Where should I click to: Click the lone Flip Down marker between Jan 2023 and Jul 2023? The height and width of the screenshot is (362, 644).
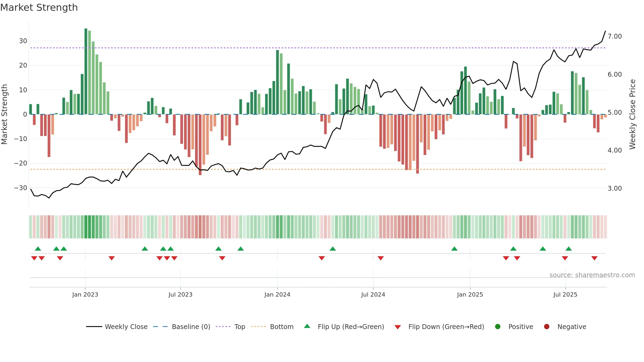click(x=112, y=258)
